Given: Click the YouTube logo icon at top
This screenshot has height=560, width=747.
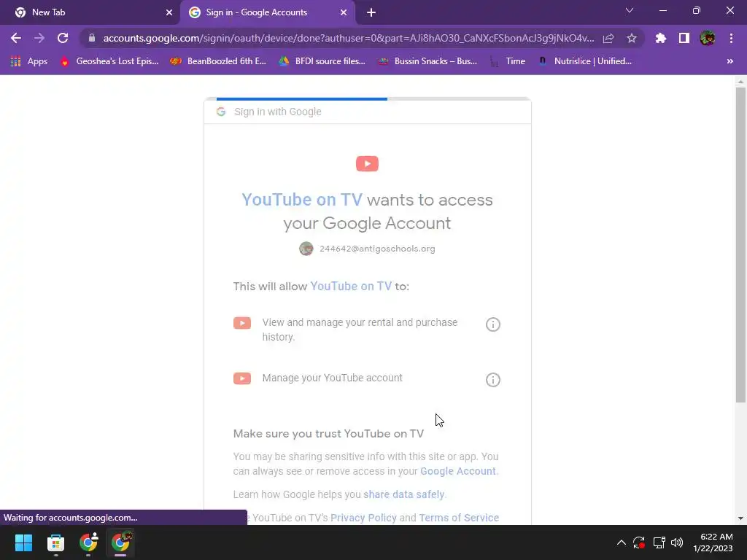Looking at the screenshot, I should point(367,164).
